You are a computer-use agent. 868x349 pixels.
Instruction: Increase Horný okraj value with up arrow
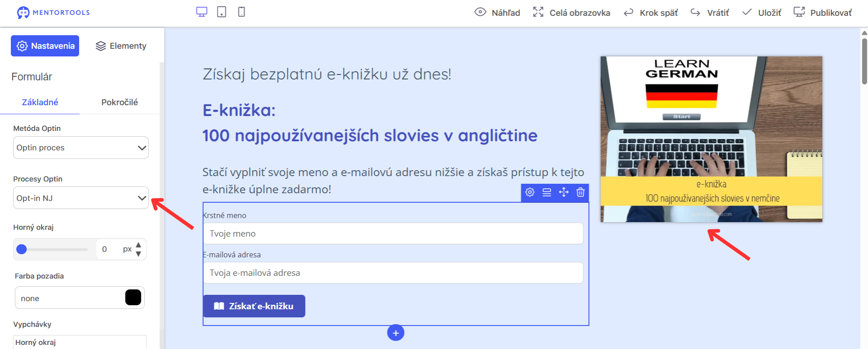138,245
